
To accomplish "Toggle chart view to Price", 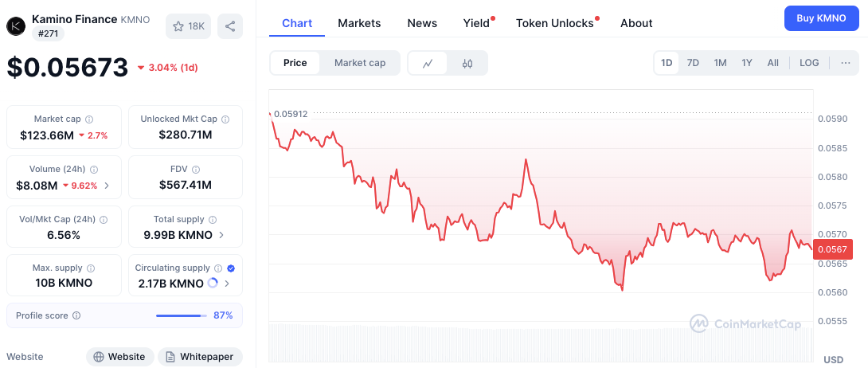I will pos(295,63).
